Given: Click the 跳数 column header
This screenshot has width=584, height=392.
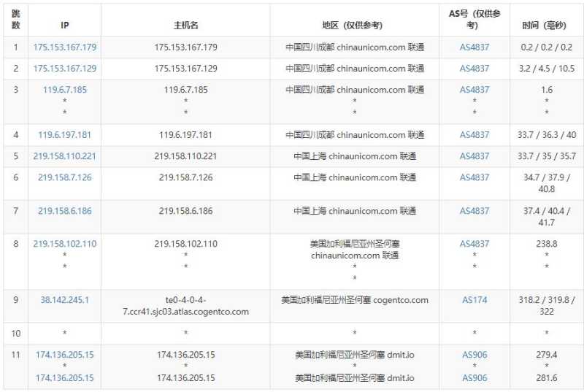Looking at the screenshot, I should tap(15, 20).
